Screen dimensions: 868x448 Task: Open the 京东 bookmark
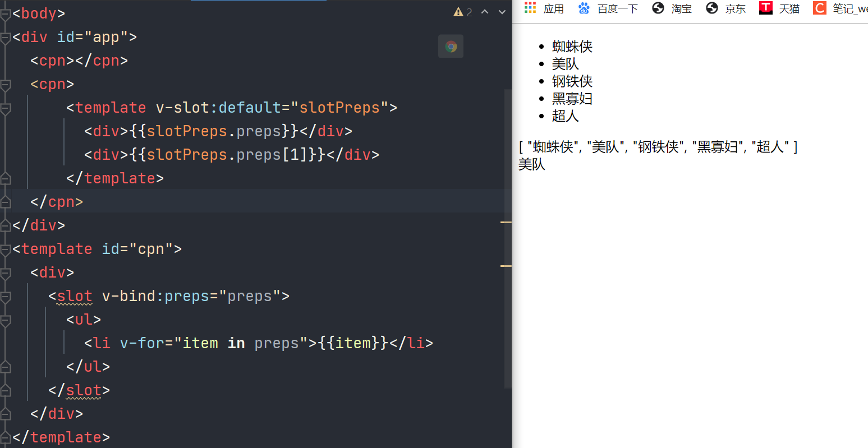coord(725,8)
